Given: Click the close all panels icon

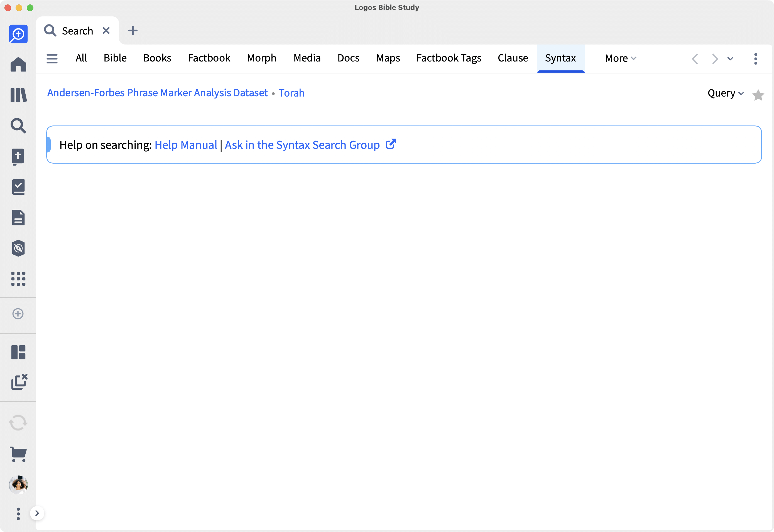Looking at the screenshot, I should pyautogui.click(x=19, y=382).
